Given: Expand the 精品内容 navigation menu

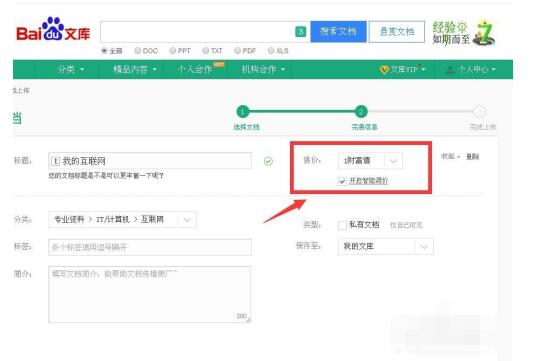Looking at the screenshot, I should point(135,70).
